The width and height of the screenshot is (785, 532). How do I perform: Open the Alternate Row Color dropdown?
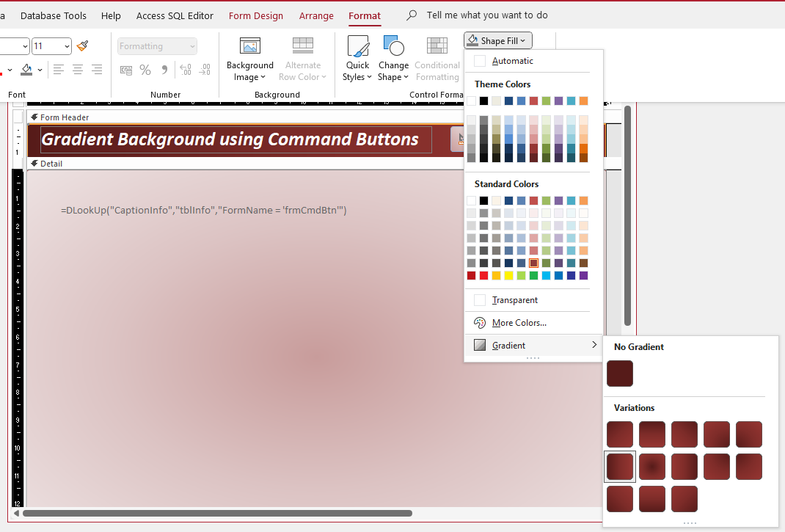pos(302,59)
